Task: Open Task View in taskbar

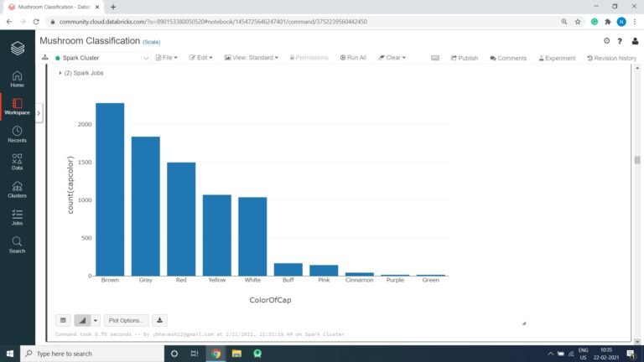Action: pos(195,354)
